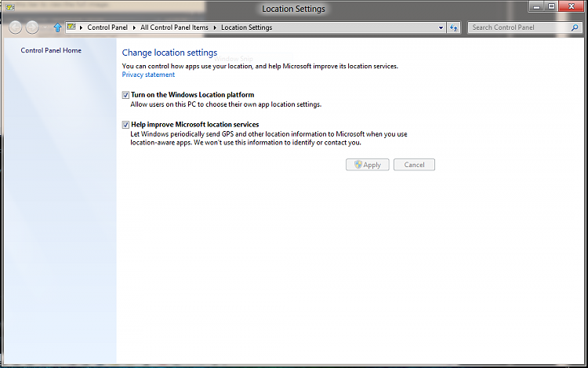The height and width of the screenshot is (368, 588).
Task: Select the Location Settings breadcrumb
Action: coord(247,27)
